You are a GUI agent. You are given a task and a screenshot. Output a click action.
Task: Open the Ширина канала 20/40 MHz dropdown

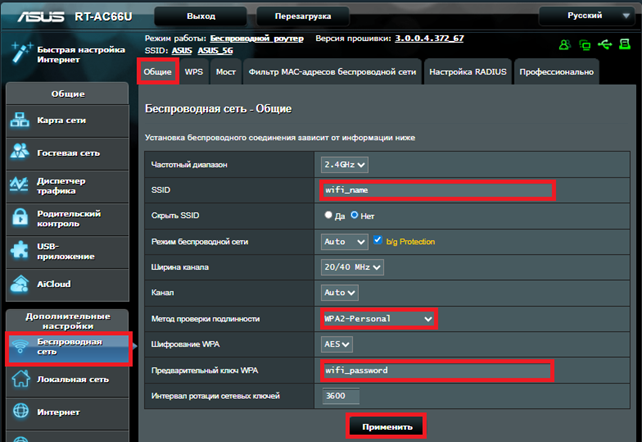coord(352,267)
